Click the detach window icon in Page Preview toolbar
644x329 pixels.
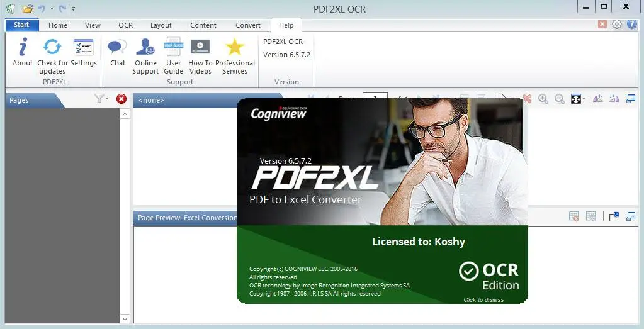click(x=631, y=216)
